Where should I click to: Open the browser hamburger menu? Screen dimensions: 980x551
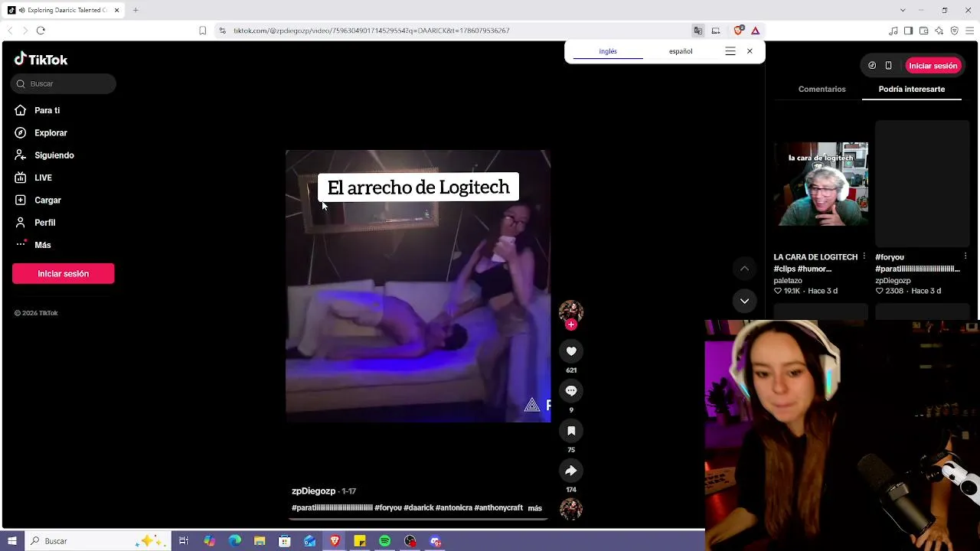coord(969,31)
